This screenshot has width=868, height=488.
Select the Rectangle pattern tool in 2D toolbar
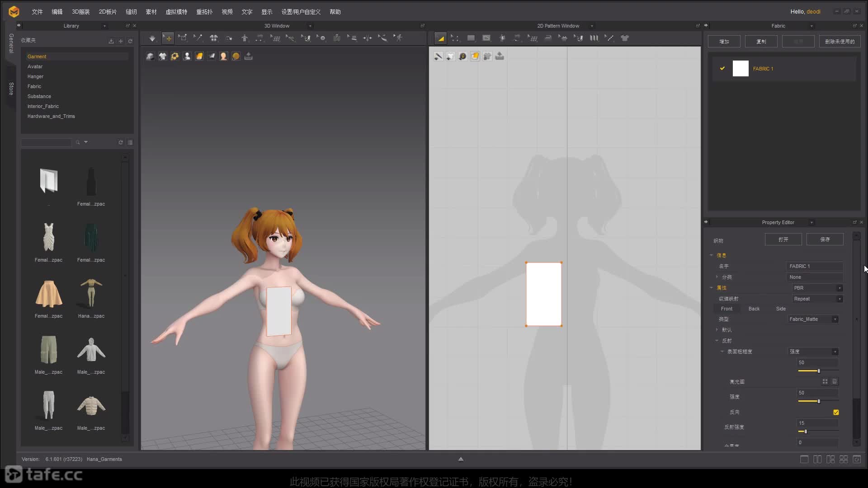(x=471, y=38)
